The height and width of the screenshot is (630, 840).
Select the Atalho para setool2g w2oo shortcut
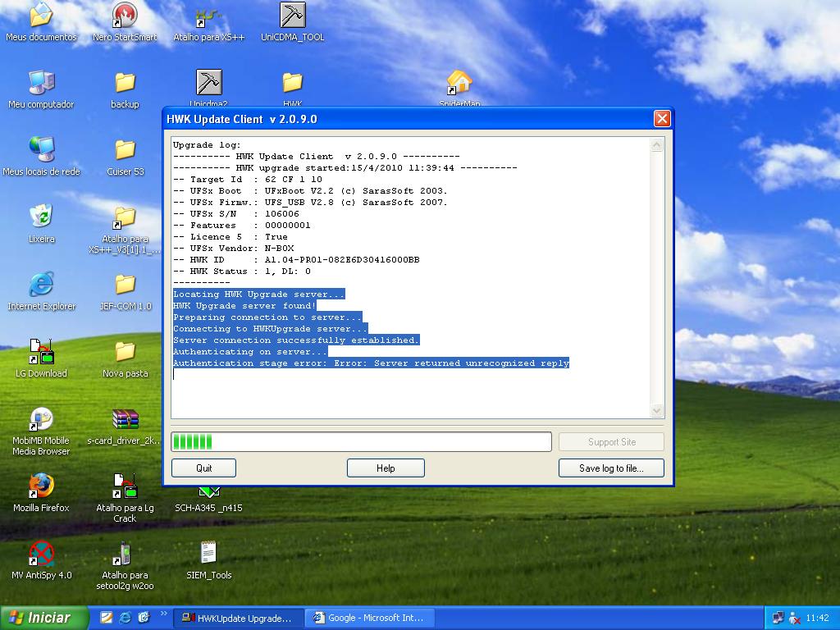tap(125, 566)
